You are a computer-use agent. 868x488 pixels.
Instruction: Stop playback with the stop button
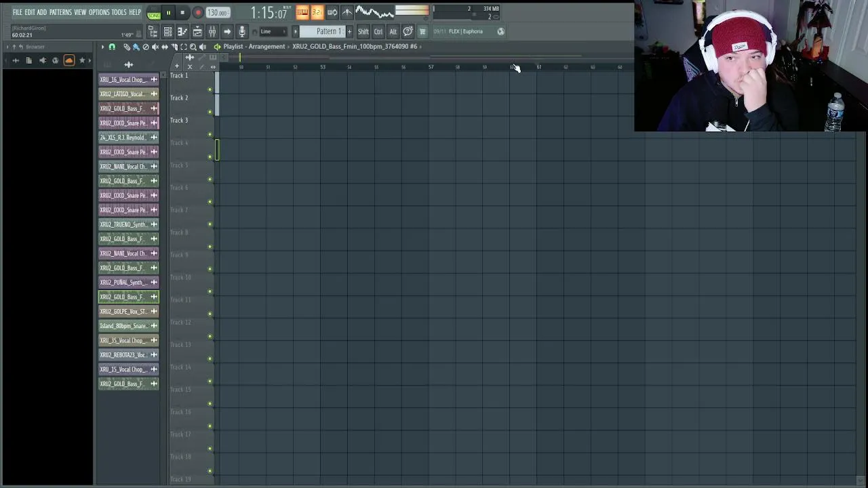point(182,13)
